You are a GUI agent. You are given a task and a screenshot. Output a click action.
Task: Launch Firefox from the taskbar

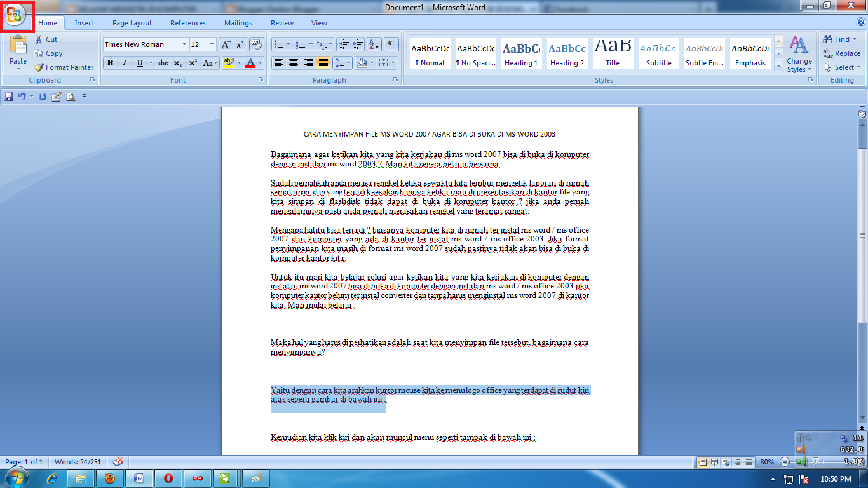[110, 478]
